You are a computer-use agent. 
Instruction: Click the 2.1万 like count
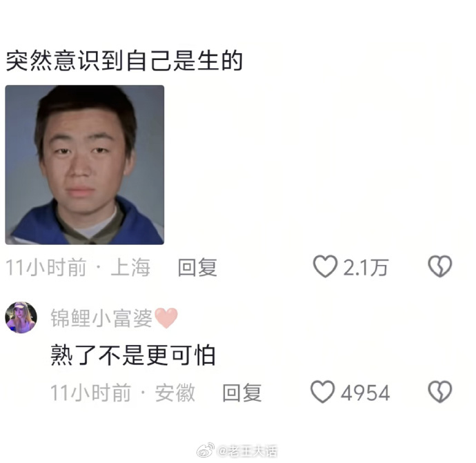(x=366, y=268)
